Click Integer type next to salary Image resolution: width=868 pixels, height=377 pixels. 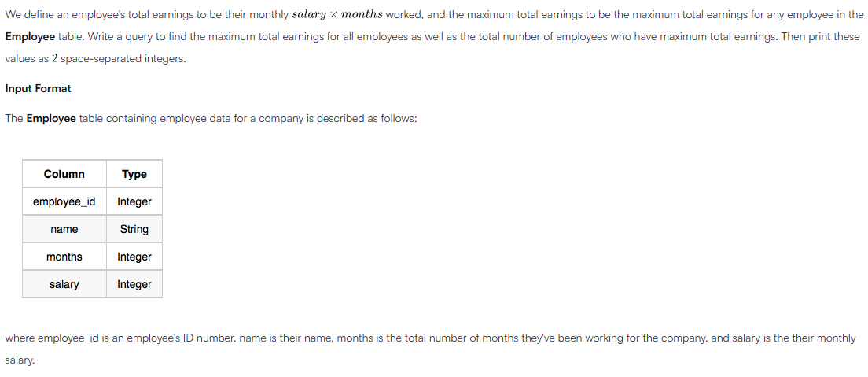[x=134, y=284]
